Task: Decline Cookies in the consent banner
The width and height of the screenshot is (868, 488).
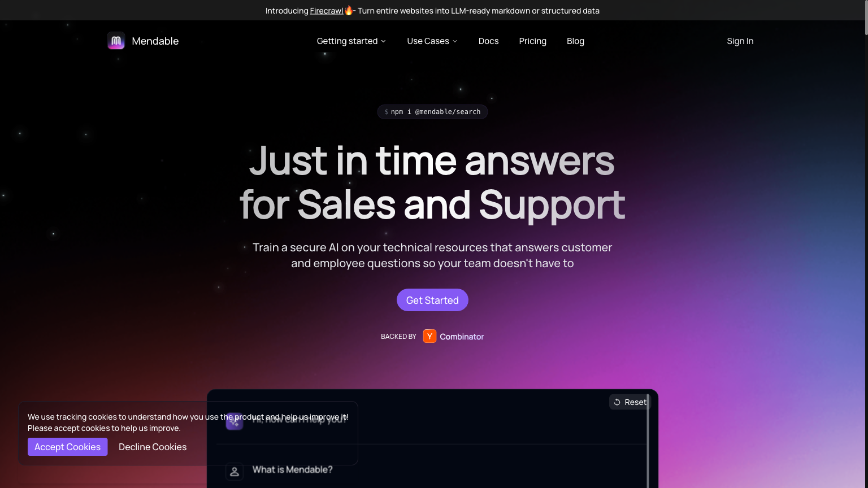Action: 153,447
